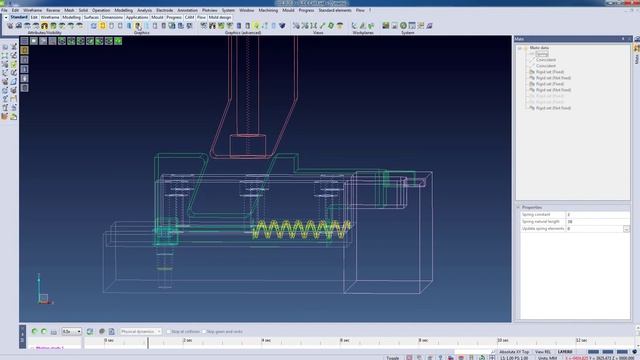640x360 pixels.
Task: Switch to the CAM toolbar tab
Action: (189, 18)
